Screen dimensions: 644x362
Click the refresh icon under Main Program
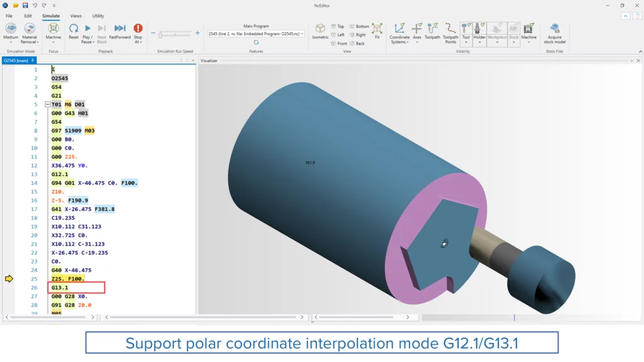pyautogui.click(x=256, y=42)
